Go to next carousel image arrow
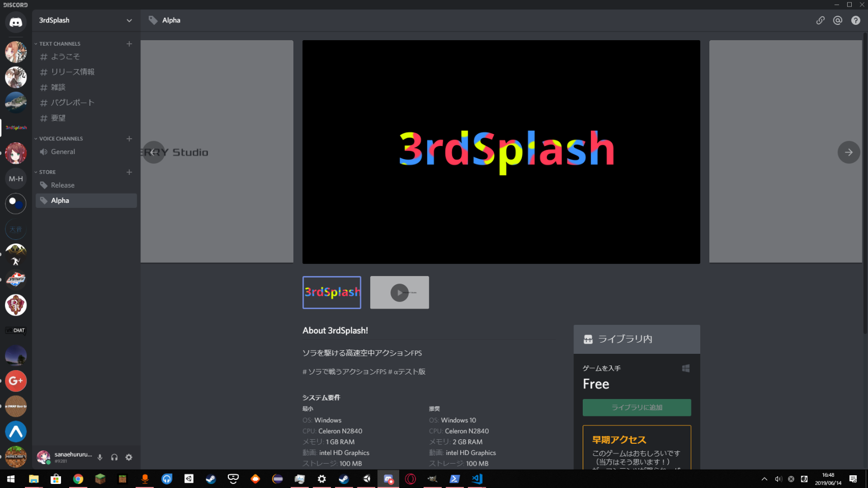Image resolution: width=868 pixels, height=488 pixels. click(x=848, y=152)
